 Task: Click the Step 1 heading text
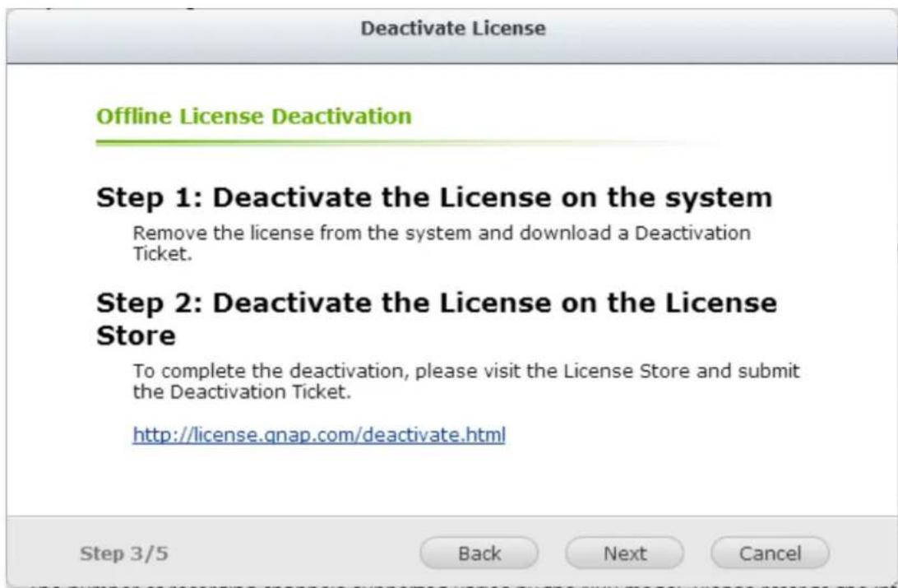pyautogui.click(x=434, y=198)
